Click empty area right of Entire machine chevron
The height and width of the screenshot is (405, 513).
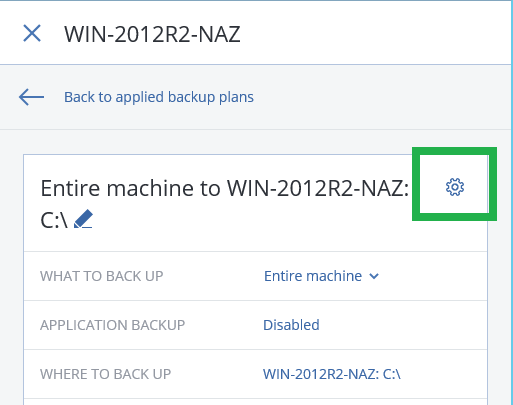tap(433, 276)
